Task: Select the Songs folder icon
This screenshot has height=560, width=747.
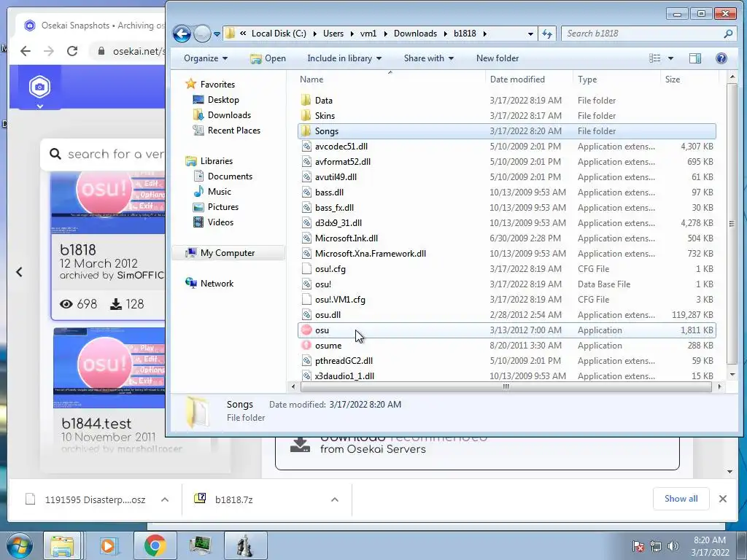Action: tap(306, 131)
